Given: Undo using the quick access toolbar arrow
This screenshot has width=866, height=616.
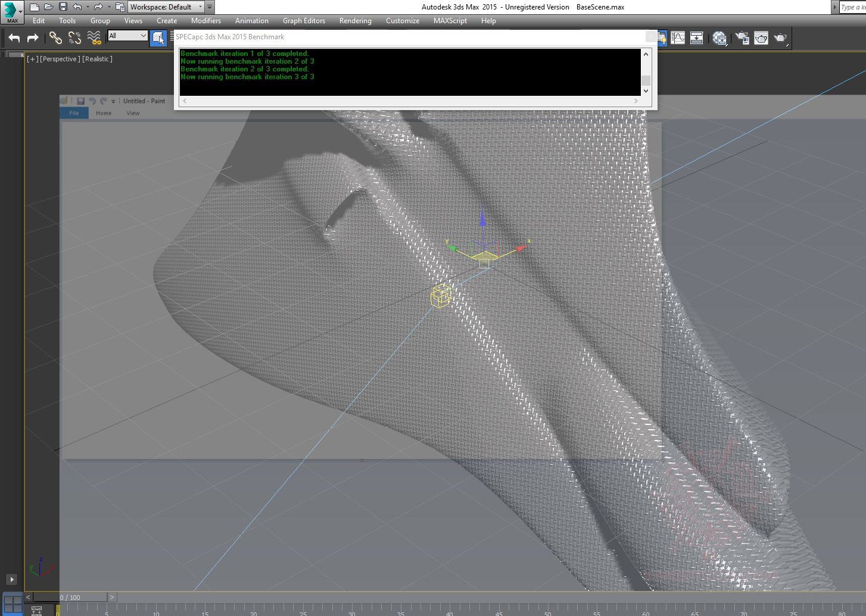Looking at the screenshot, I should coord(77,7).
